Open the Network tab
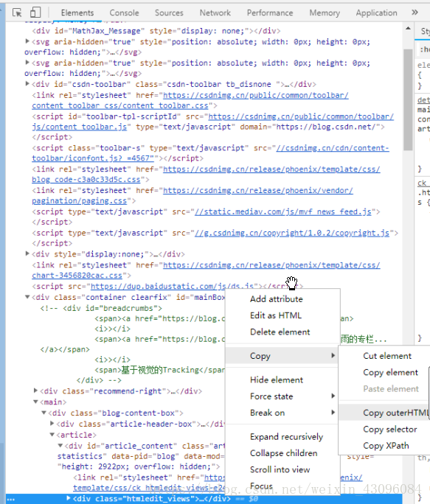This screenshot has width=430, height=504. tap(215, 13)
